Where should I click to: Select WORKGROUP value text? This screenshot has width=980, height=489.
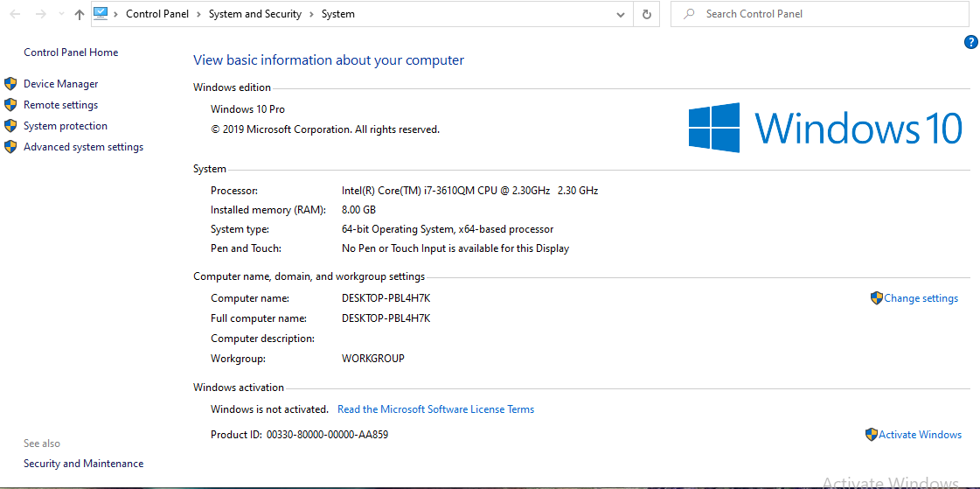click(x=373, y=359)
